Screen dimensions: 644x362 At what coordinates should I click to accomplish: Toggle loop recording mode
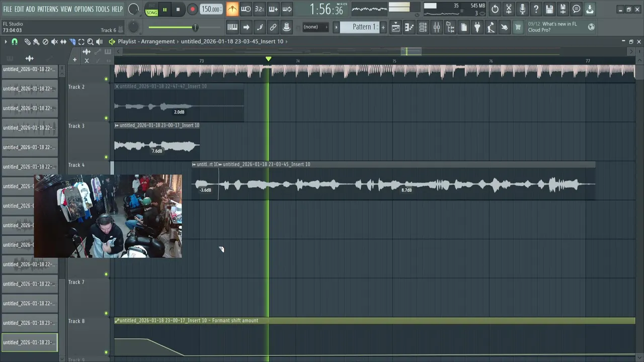click(287, 9)
